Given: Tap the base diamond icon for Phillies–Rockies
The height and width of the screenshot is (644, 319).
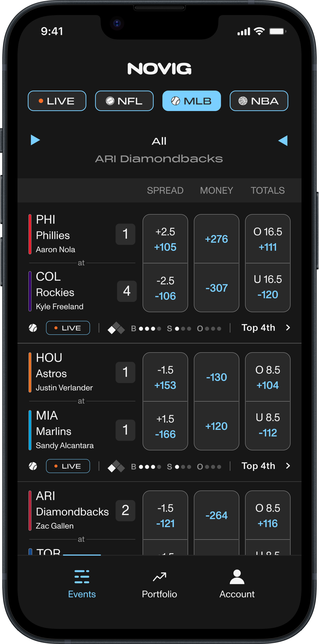Looking at the screenshot, I should pos(116,328).
